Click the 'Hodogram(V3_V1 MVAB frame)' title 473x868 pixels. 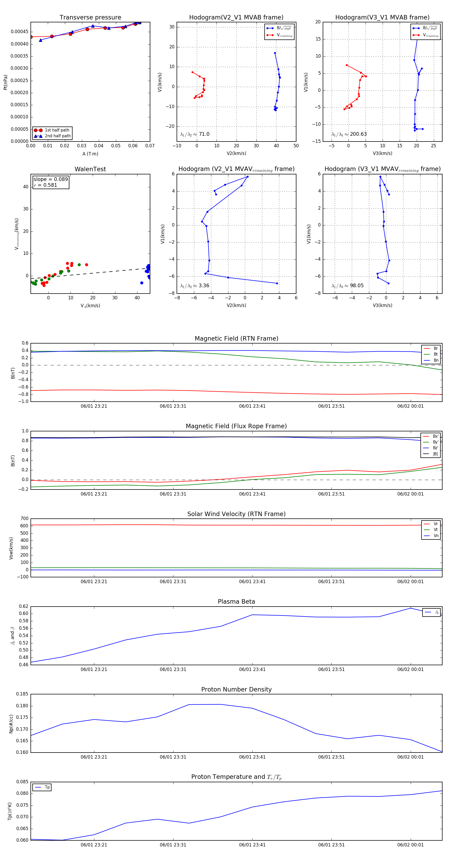point(382,18)
